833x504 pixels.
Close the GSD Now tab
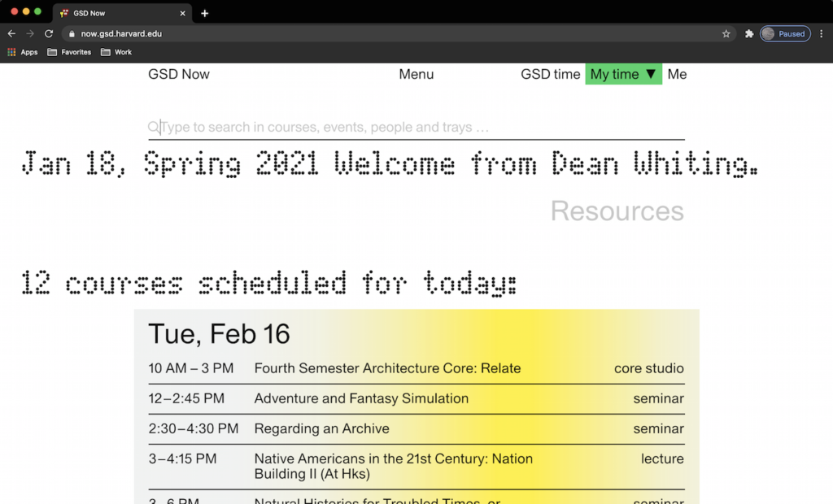point(182,13)
